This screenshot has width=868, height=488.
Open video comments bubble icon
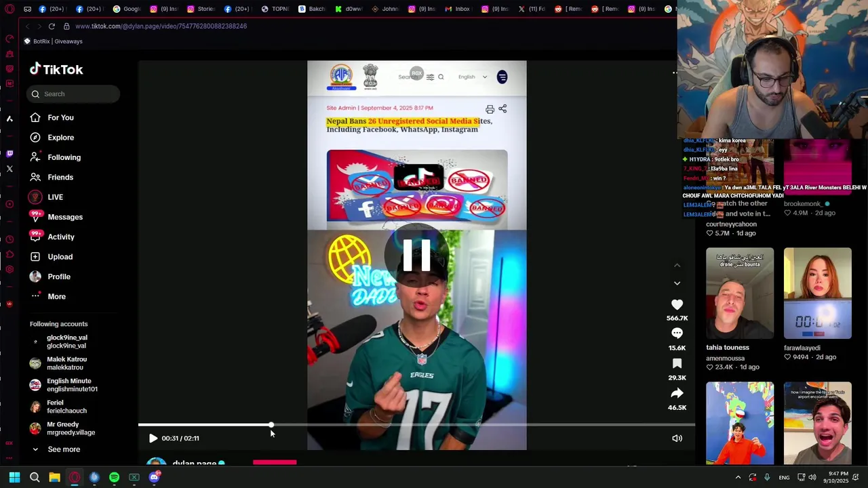[x=677, y=333]
